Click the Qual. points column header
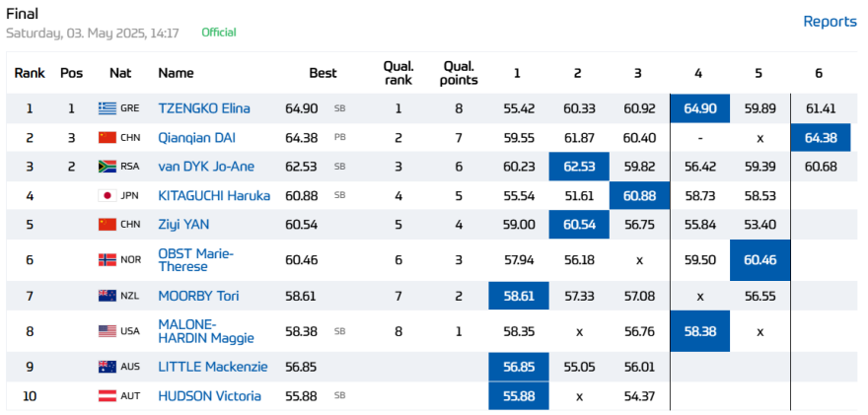Image resolution: width=868 pixels, height=415 pixels. pos(459,73)
